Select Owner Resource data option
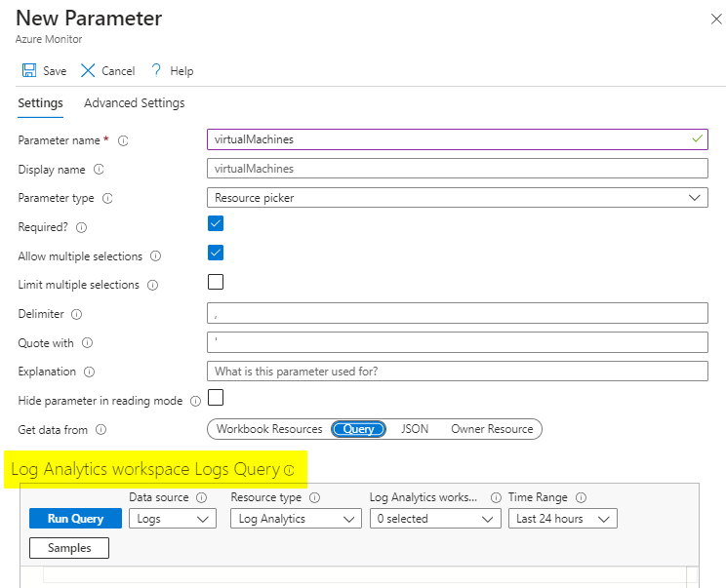Screen dimensions: 726x588 [x=492, y=429]
